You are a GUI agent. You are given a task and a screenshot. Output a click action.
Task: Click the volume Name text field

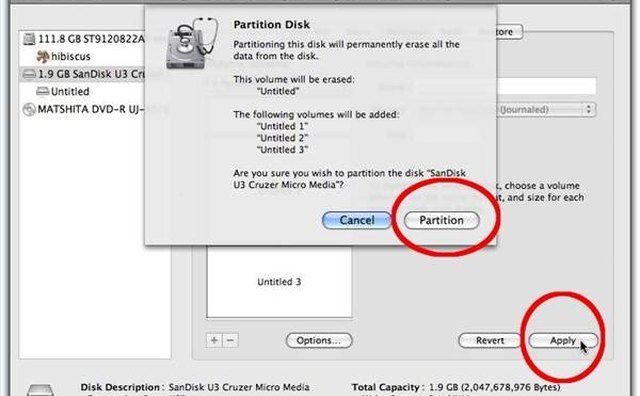546,86
